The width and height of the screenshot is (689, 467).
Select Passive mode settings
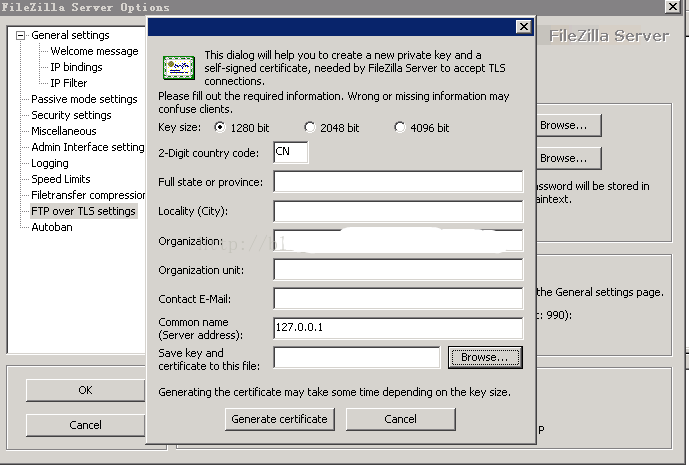[84, 99]
